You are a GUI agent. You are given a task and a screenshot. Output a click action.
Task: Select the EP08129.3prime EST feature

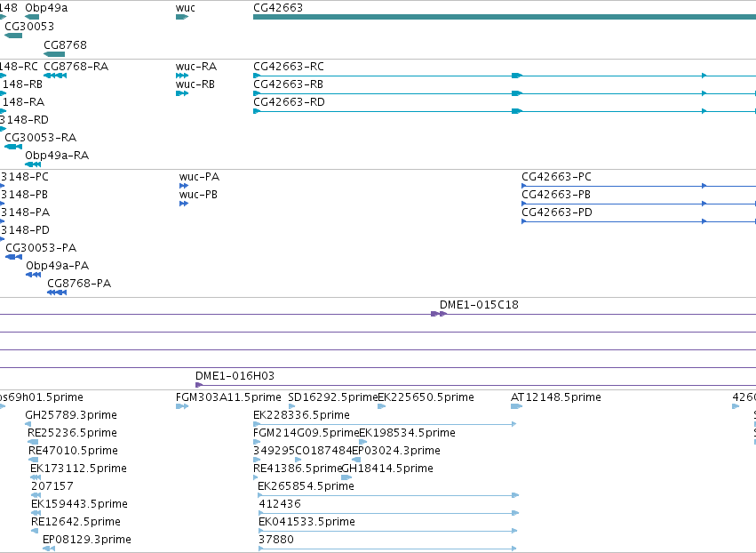pyautogui.click(x=49, y=549)
